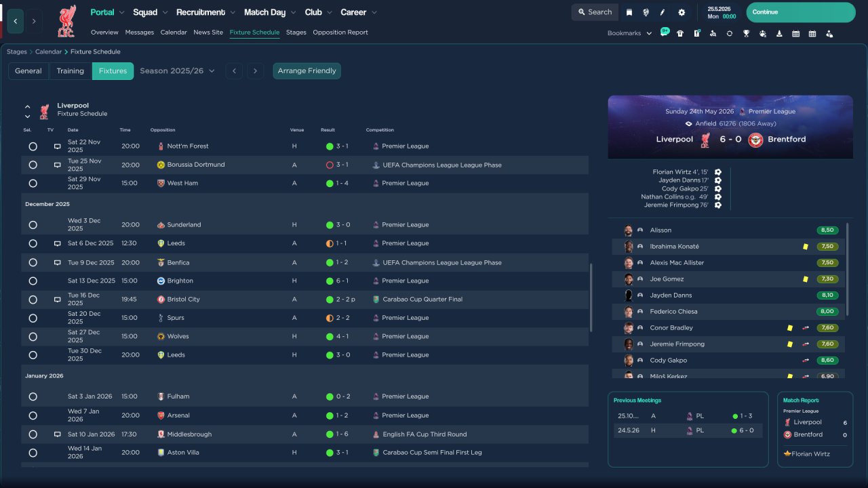Open the world globe icon
The image size is (868, 488).
coord(646,12)
